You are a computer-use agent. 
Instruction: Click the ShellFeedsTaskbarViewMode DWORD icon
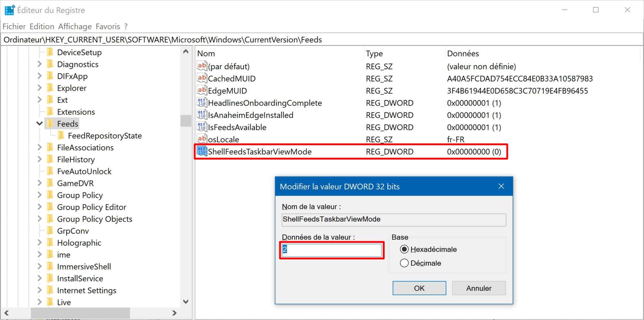point(202,151)
